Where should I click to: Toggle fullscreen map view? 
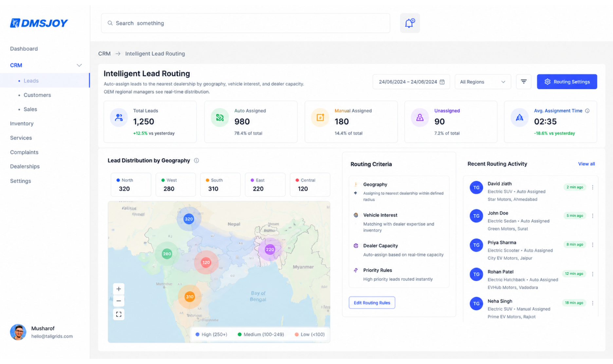tap(119, 314)
